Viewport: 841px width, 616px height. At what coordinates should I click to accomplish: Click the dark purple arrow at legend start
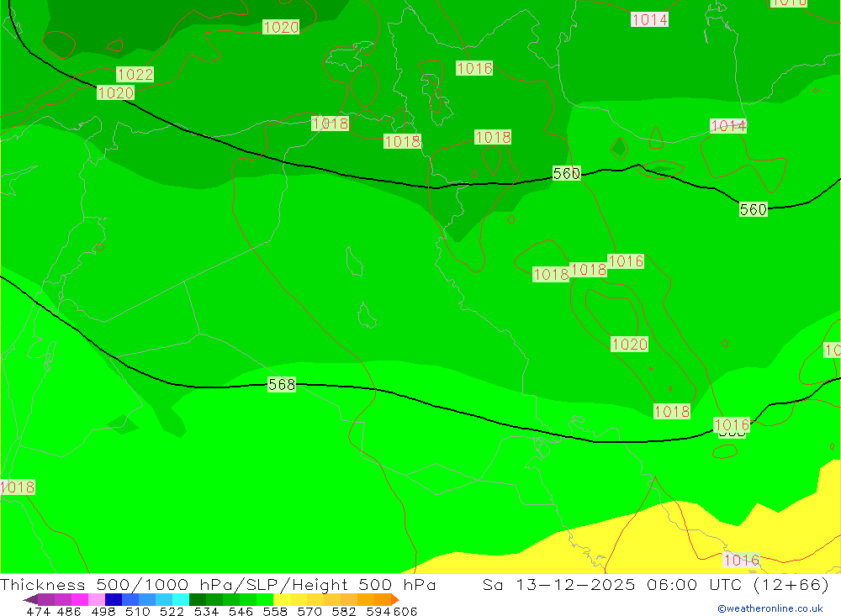(30, 599)
